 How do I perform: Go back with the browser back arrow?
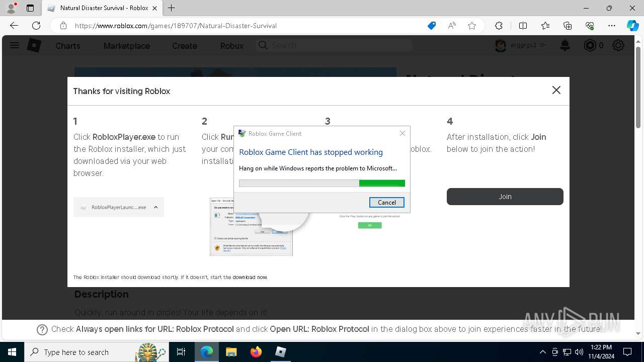tap(14, 26)
